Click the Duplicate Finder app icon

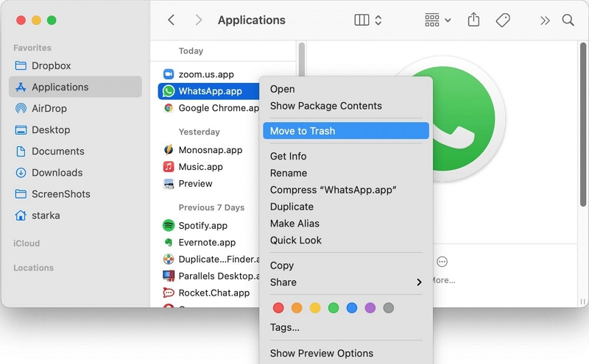coord(169,260)
